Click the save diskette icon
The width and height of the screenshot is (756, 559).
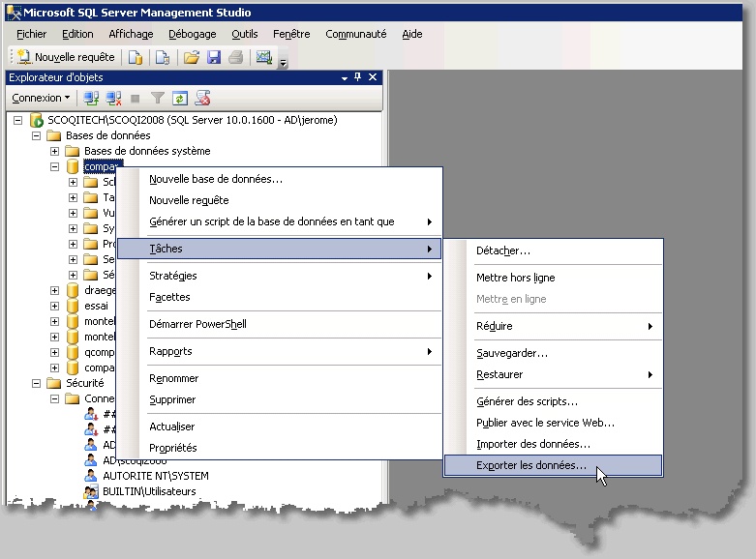(214, 58)
